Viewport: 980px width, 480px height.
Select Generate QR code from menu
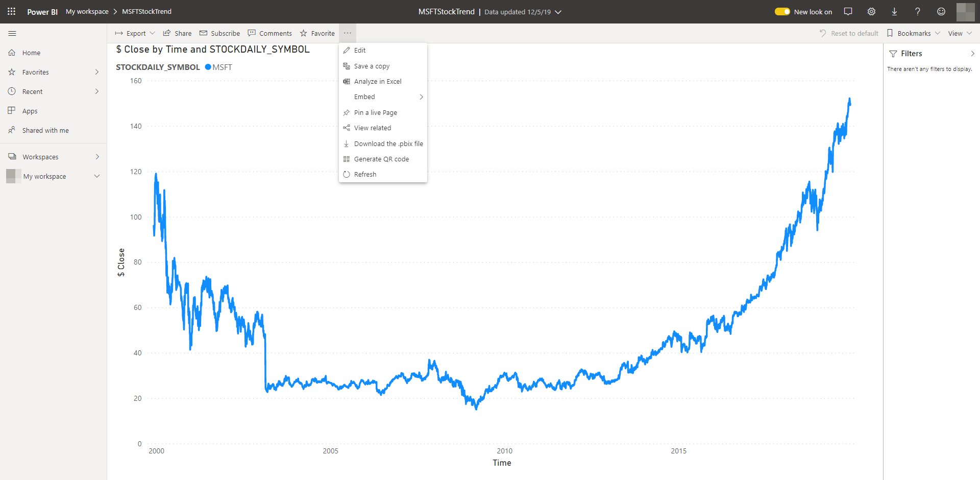[381, 159]
